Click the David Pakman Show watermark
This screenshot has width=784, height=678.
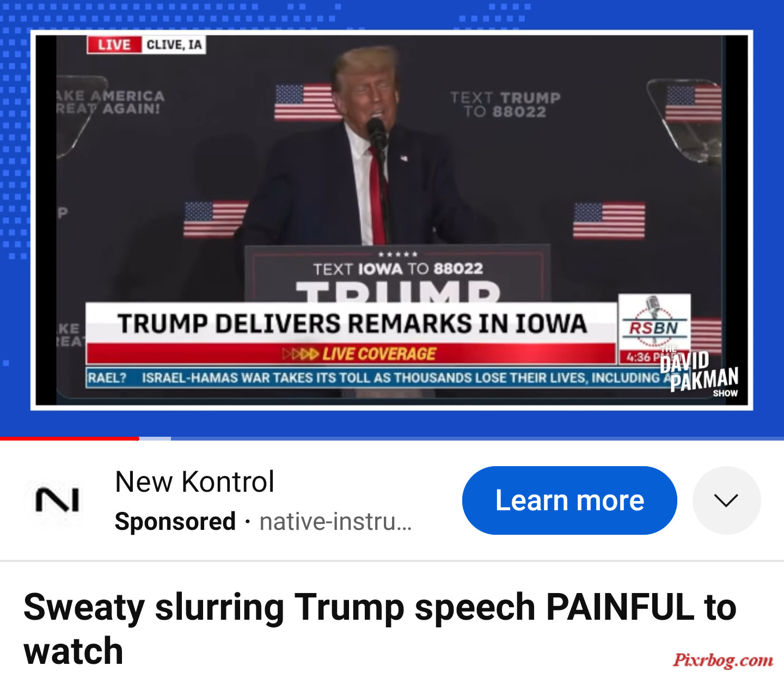tap(700, 373)
